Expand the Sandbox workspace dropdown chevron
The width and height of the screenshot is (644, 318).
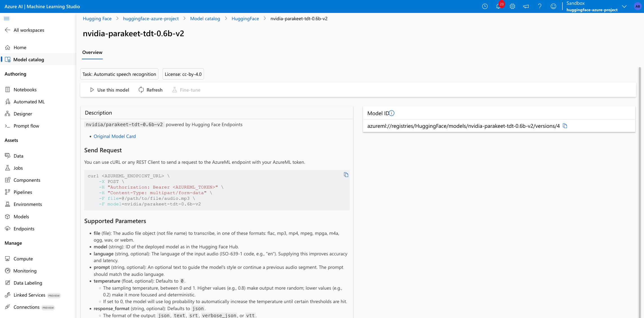[624, 6]
